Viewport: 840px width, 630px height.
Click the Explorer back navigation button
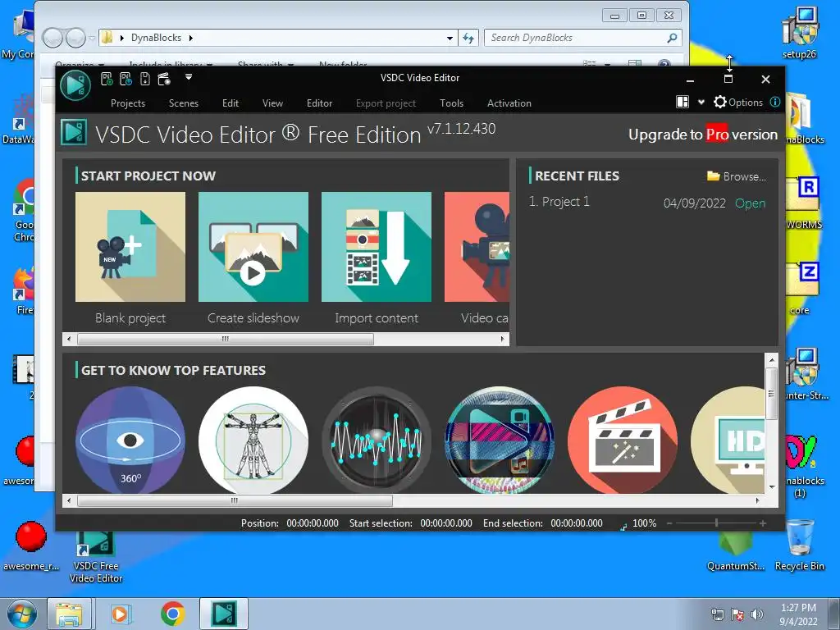pyautogui.click(x=53, y=38)
